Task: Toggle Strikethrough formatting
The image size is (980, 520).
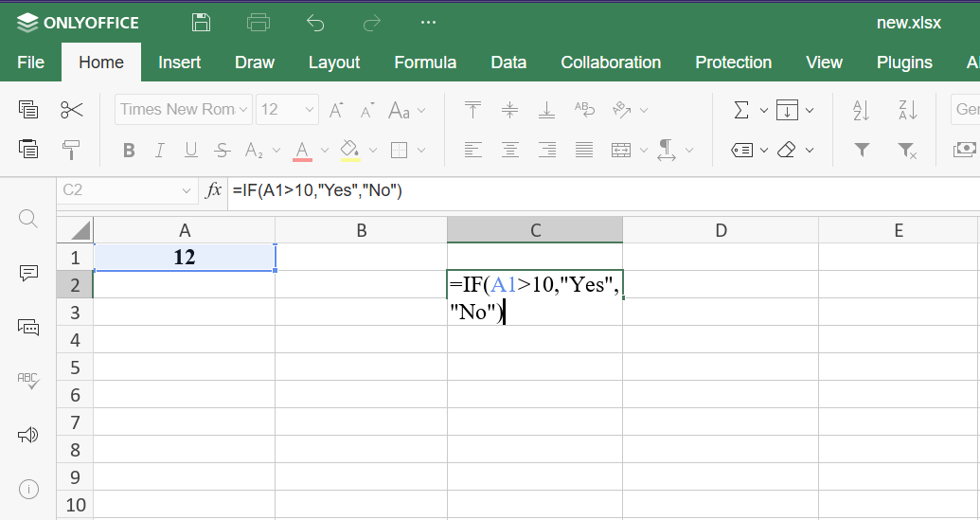Action: [222, 150]
